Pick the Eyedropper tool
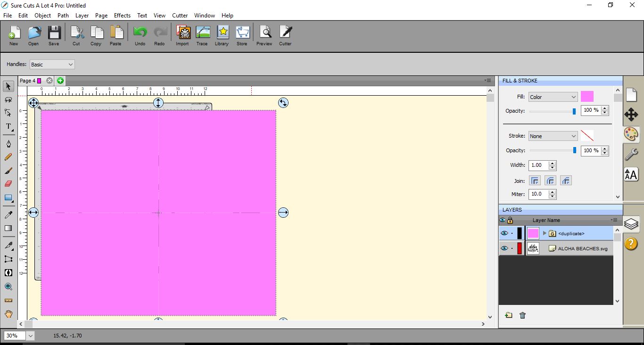Screen dimensions: 644x345 point(8,215)
